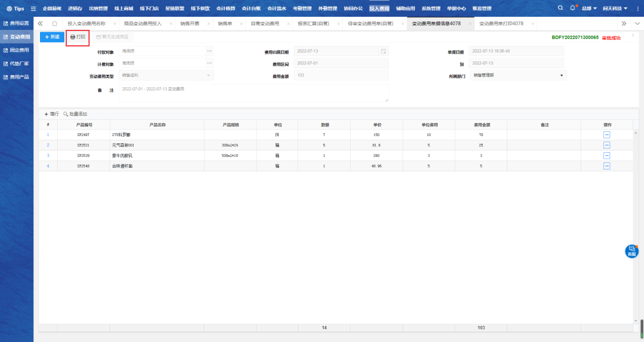The image size is (644, 342).
Task: Open the notification bell icon
Action: (572, 8)
